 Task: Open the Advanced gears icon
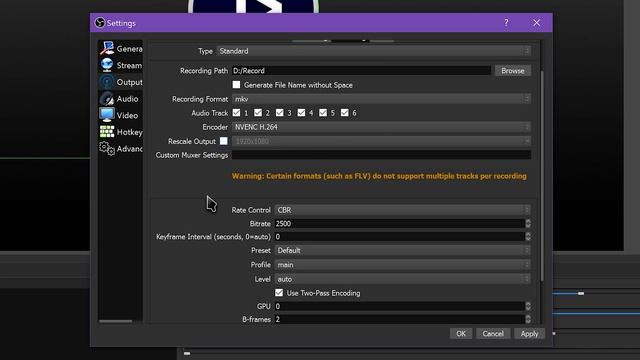[x=107, y=149]
